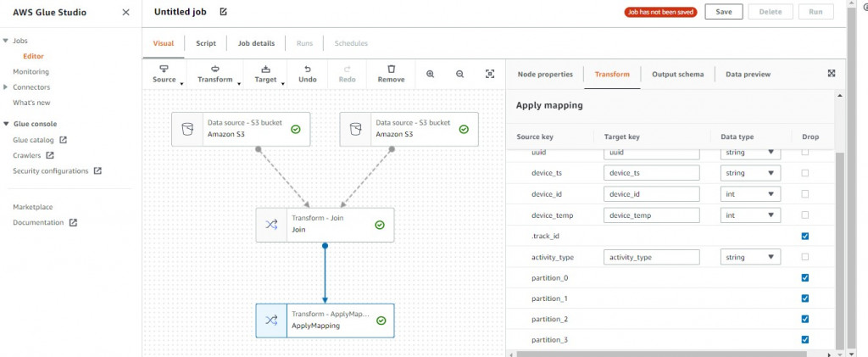Click left S3 node green checkmark
Viewport: 868px width, 357px height.
tap(296, 129)
